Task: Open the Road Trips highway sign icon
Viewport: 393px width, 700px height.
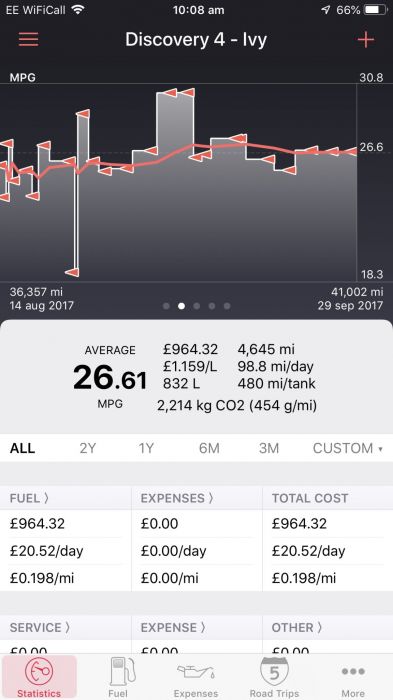Action: point(274,671)
